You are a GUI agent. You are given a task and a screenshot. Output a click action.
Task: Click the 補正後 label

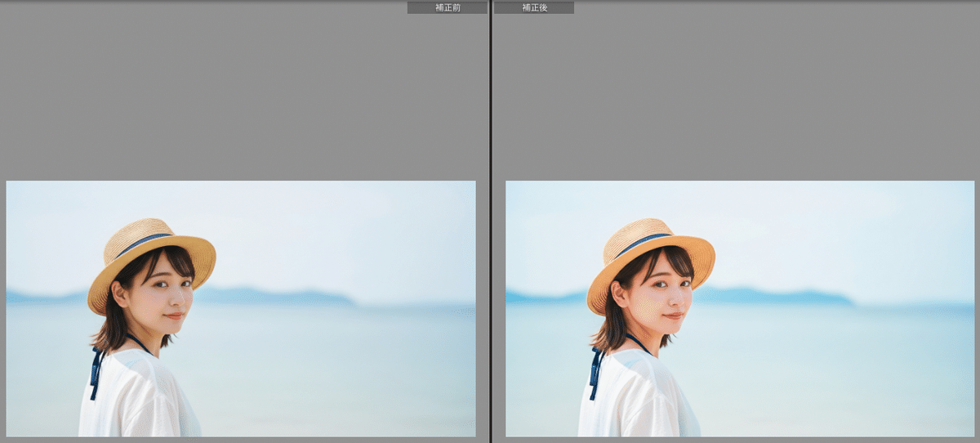(x=533, y=7)
